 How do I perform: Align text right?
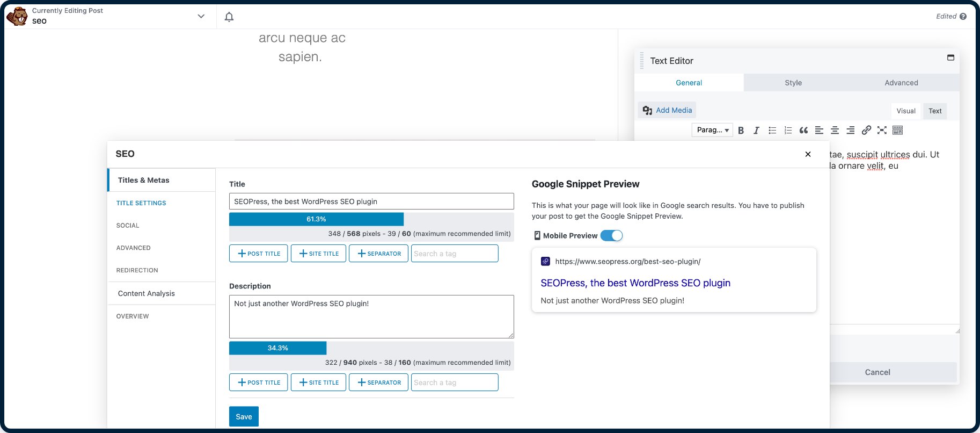click(x=851, y=131)
